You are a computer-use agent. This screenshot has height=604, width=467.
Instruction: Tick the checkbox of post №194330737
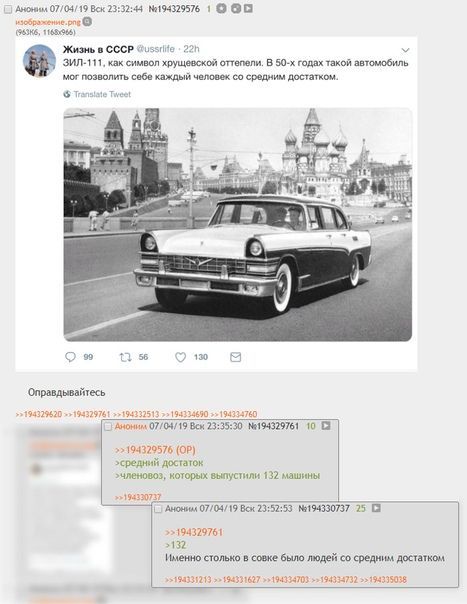pyautogui.click(x=158, y=509)
